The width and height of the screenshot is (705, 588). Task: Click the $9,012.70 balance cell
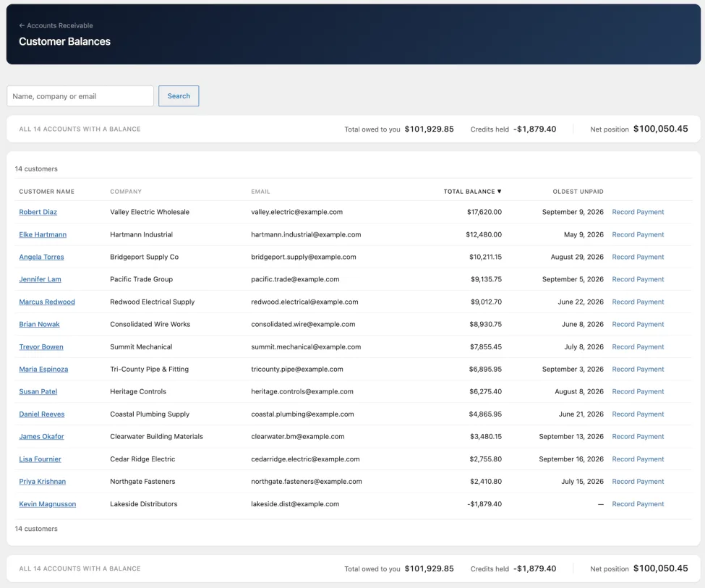click(486, 302)
